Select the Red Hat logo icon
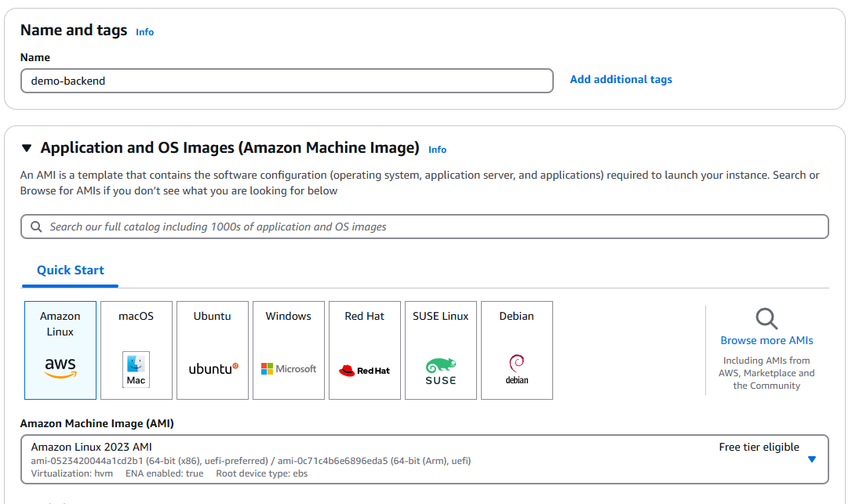The height and width of the screenshot is (504, 852). tap(364, 368)
